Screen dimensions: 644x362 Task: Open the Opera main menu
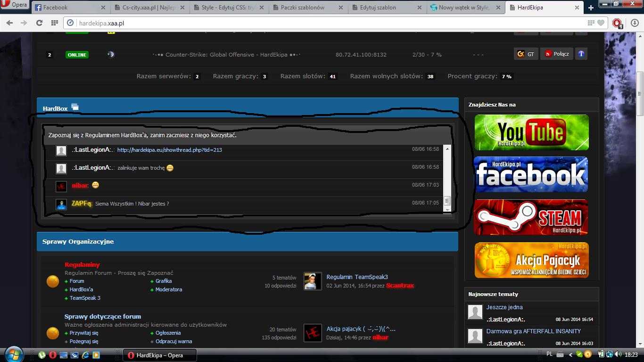coord(15,5)
